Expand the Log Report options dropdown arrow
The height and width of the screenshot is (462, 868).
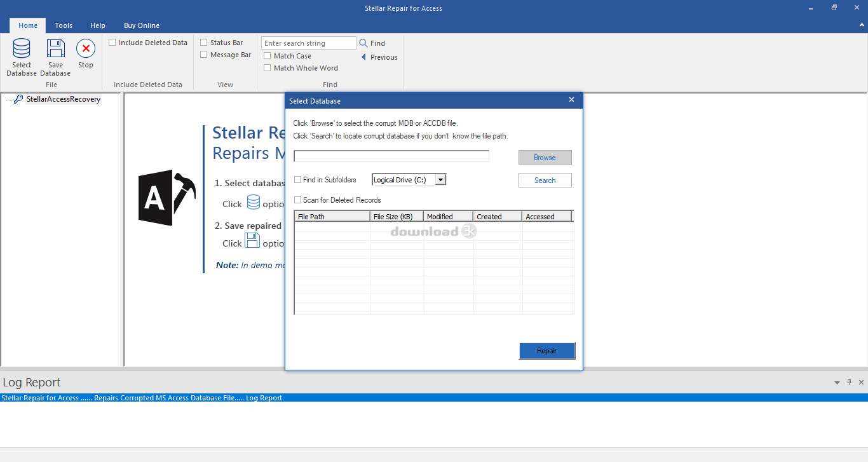837,382
